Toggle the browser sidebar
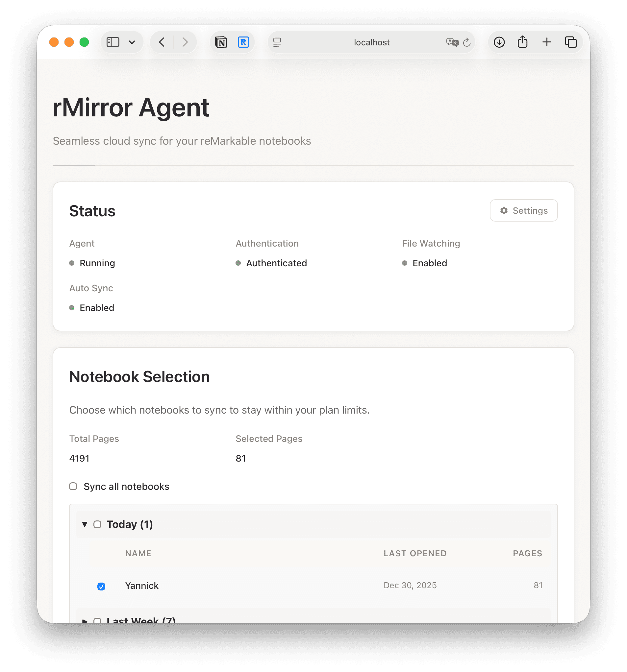The width and height of the screenshot is (627, 672). click(112, 42)
